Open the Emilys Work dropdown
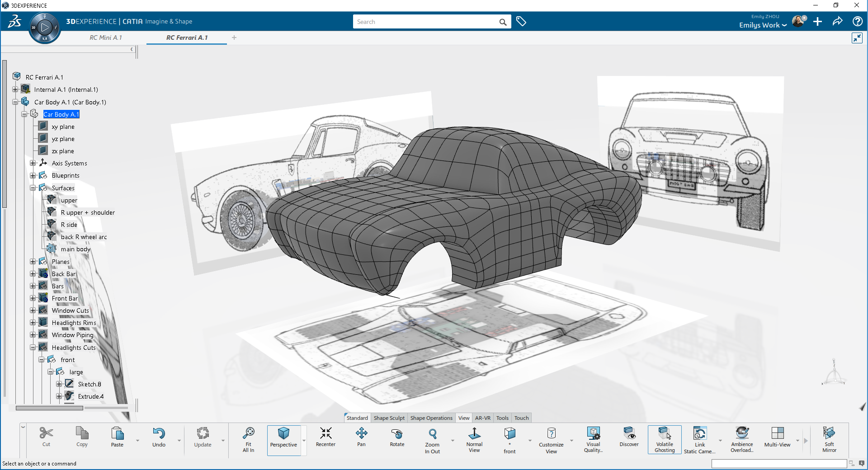The image size is (868, 470). [763, 25]
